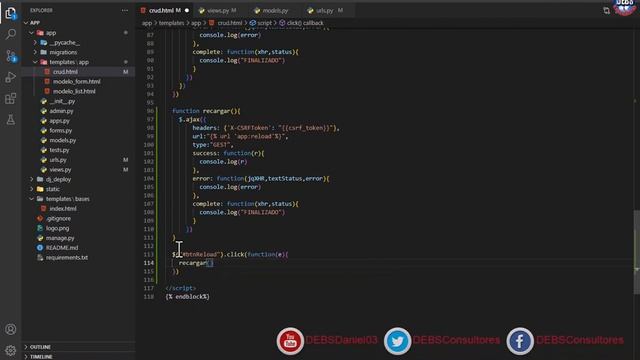Open the Extensions view
The image size is (640, 360).
[11, 98]
